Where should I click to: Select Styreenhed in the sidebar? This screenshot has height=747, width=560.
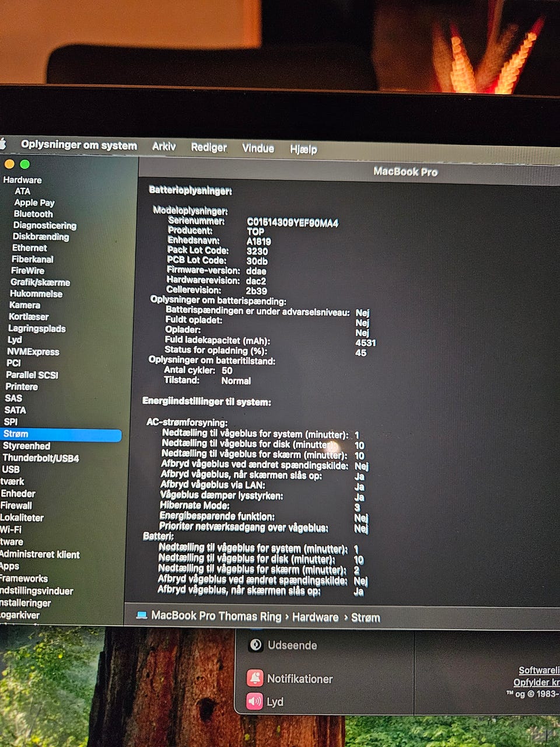click(26, 446)
